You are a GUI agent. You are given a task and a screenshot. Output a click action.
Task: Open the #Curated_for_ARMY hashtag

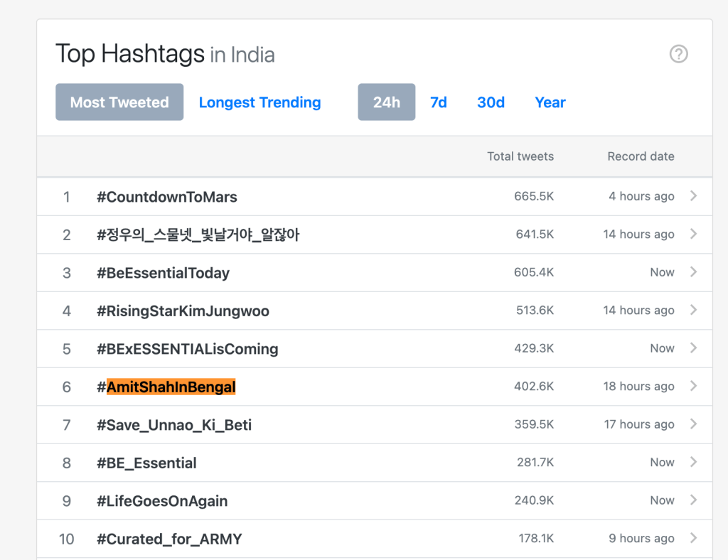click(169, 539)
